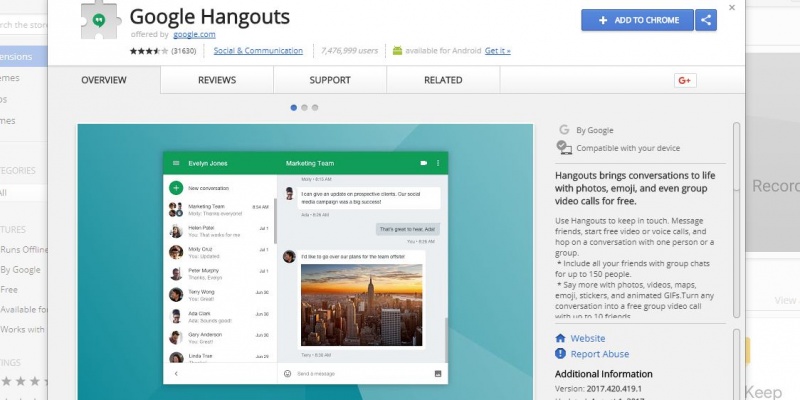Click the New York skyline photo in chat
The width and height of the screenshot is (800, 400).
tap(362, 305)
